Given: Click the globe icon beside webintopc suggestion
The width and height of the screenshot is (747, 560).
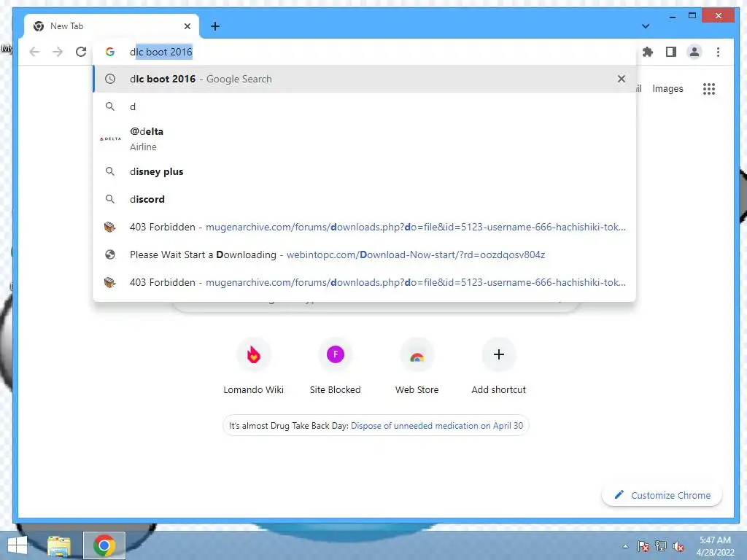Looking at the screenshot, I should pos(110,254).
